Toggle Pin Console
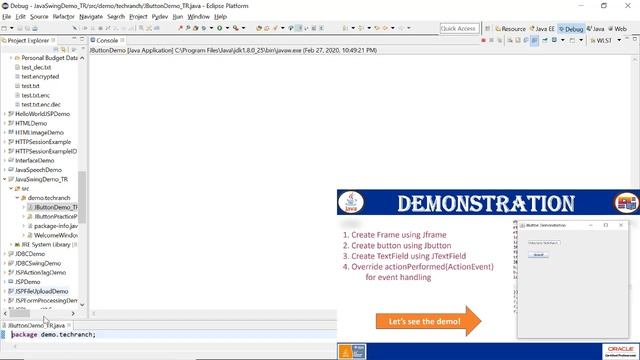 point(545,40)
